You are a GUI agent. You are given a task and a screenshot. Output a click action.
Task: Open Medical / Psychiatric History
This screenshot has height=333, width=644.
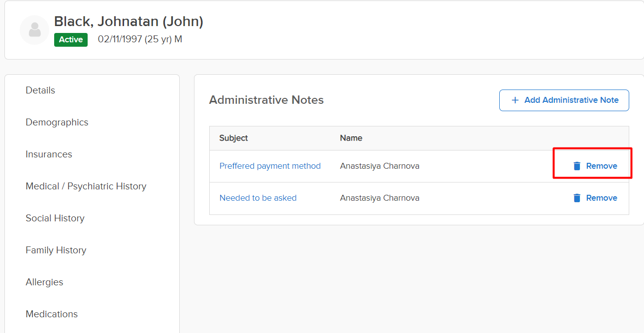point(86,186)
